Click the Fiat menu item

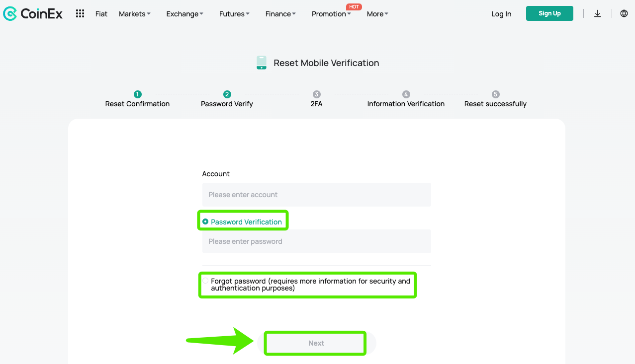(x=101, y=14)
